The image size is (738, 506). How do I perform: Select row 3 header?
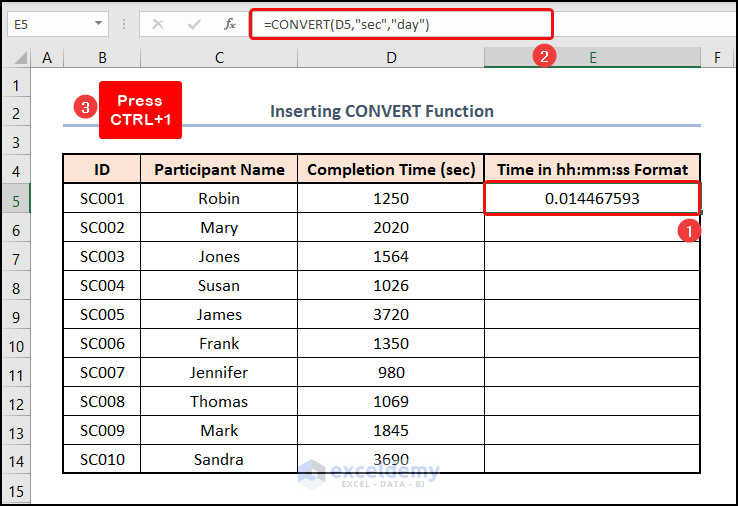(16, 142)
